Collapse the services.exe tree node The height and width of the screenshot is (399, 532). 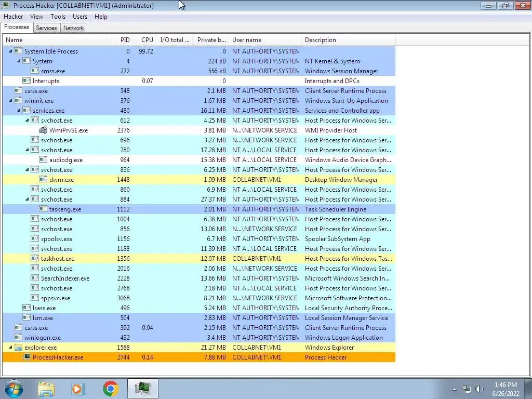point(19,110)
